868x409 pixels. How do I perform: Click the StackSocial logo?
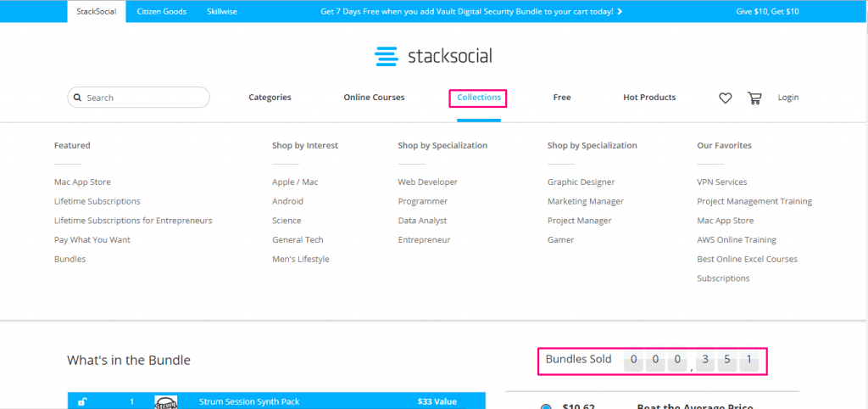(433, 56)
